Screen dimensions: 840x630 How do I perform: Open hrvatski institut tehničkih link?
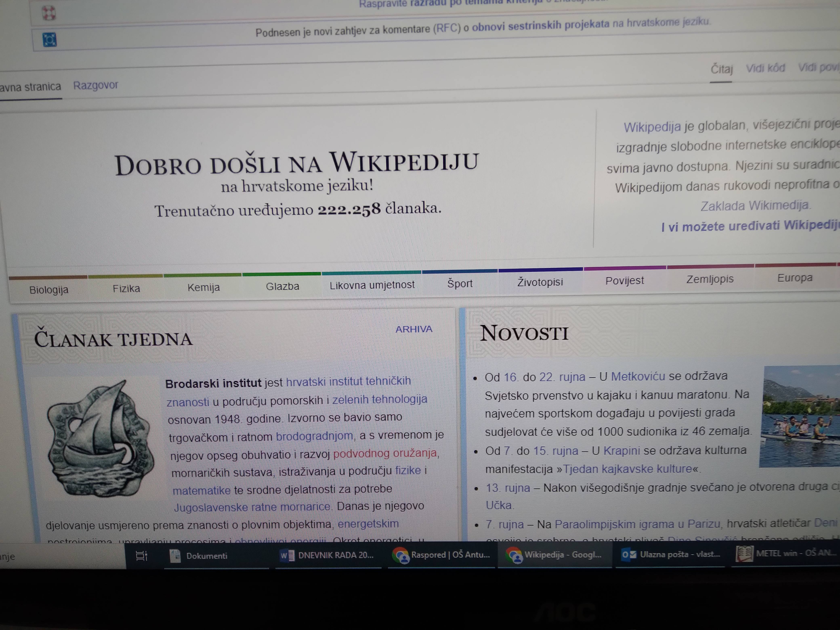[x=348, y=381]
